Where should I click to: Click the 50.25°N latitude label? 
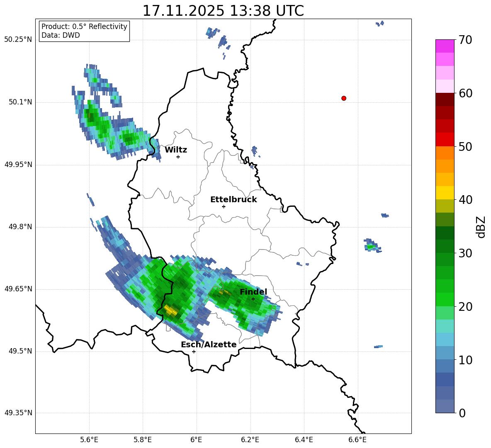tap(18, 40)
